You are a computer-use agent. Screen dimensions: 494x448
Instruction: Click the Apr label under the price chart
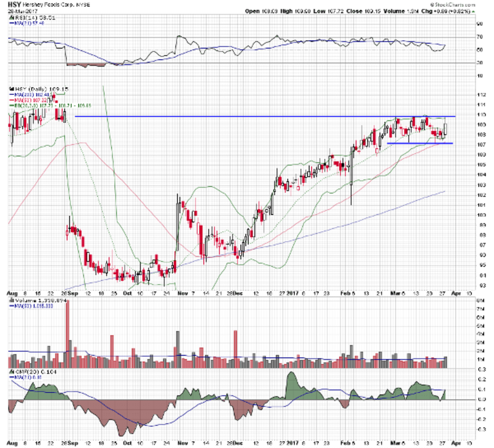pos(455,293)
